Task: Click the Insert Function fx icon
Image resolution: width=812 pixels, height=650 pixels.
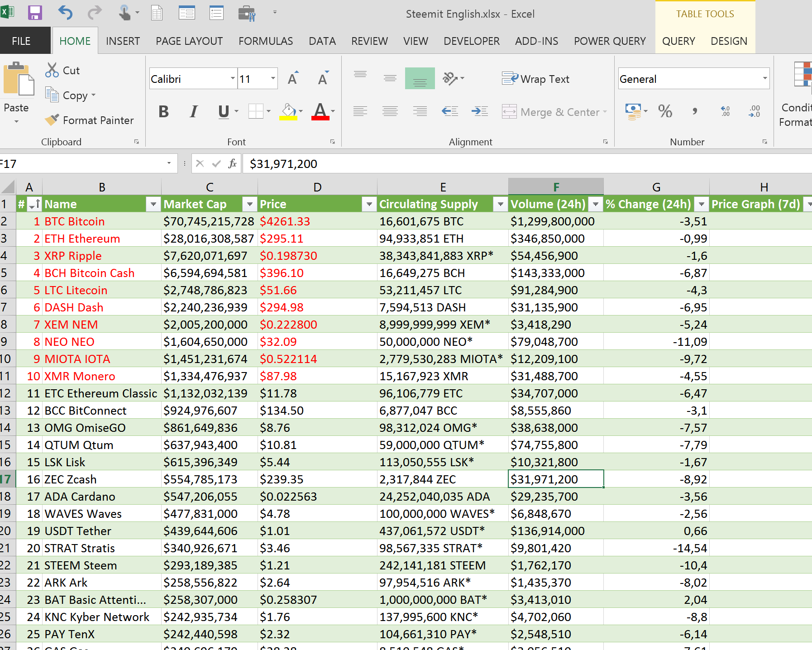Action: tap(232, 163)
